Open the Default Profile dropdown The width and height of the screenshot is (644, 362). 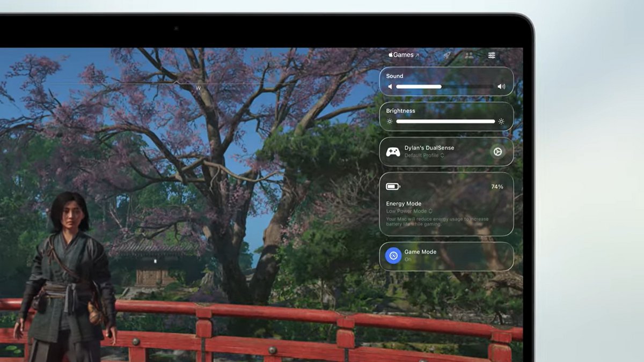[424, 156]
